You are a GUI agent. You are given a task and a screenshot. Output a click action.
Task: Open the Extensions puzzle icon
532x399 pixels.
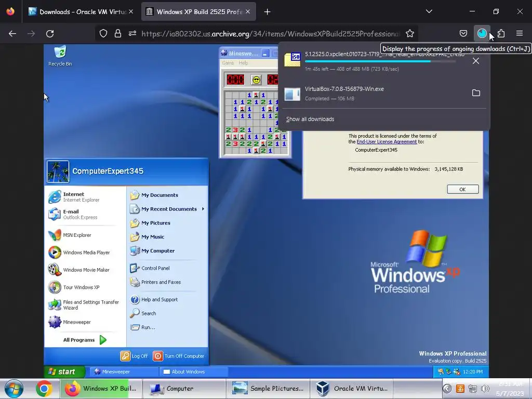pos(501,34)
